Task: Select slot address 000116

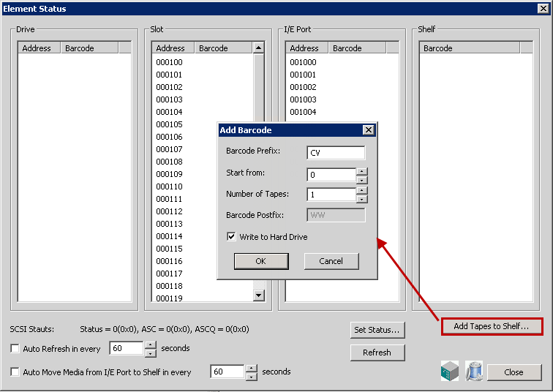Action: [x=169, y=261]
